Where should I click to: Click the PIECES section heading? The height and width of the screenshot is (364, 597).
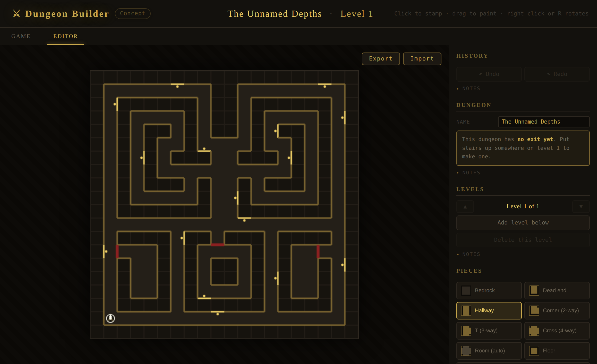469,271
